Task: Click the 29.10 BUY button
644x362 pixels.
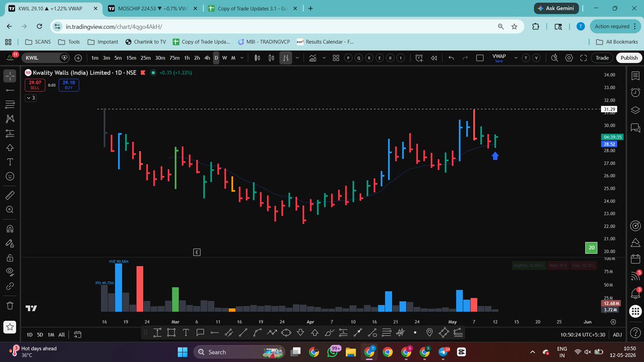Action: tap(69, 85)
